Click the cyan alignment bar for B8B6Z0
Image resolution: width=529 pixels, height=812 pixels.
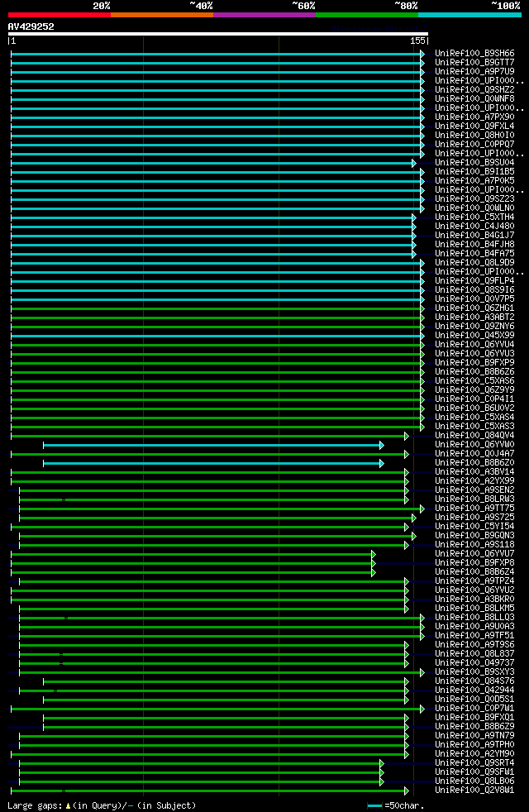[213, 464]
